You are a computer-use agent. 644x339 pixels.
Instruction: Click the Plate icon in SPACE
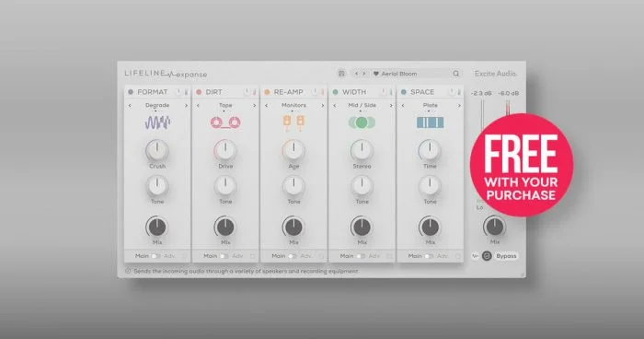pos(430,123)
